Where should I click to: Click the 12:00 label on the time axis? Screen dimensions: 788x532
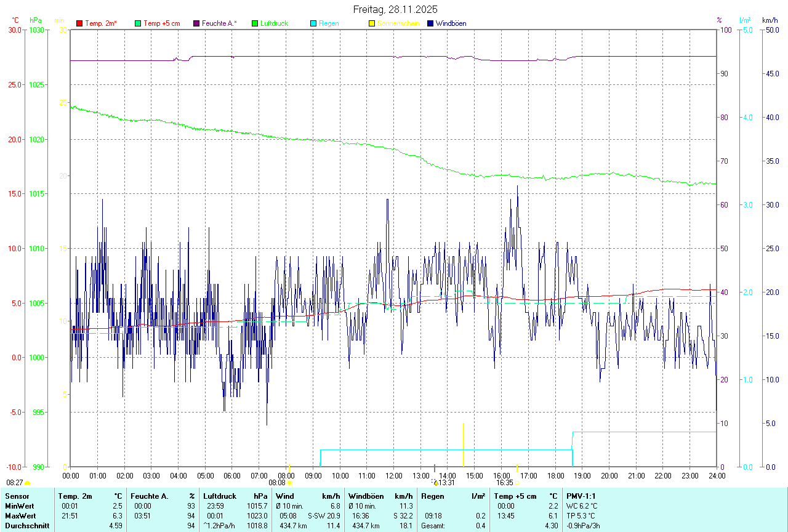[394, 475]
